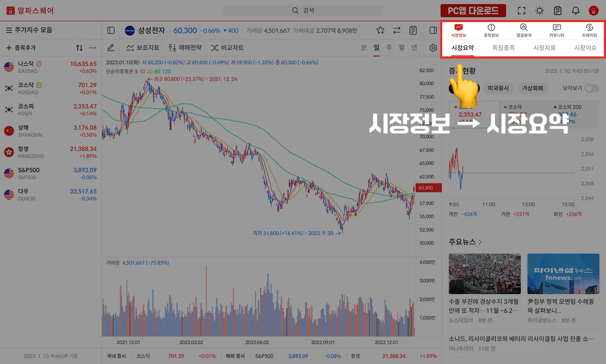Select the 시장요약 sub-tab
This screenshot has height=364, width=606.
tap(463, 48)
